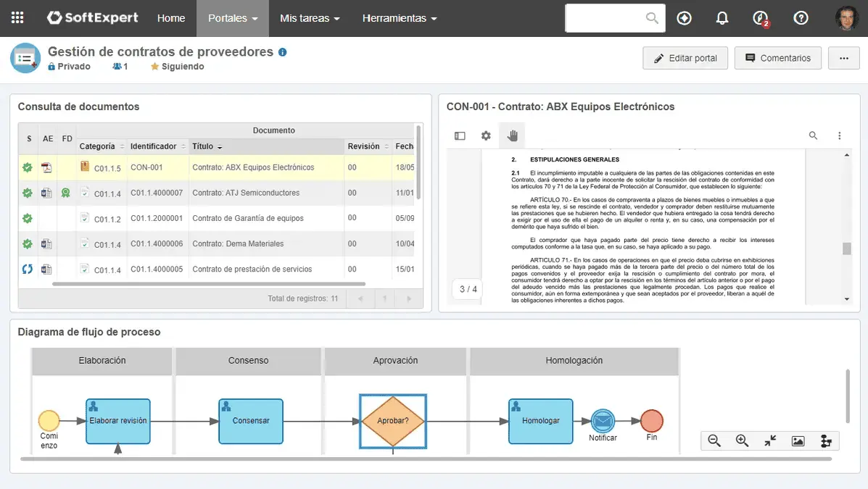
Task: Zoom out the process diagram
Action: 714,441
